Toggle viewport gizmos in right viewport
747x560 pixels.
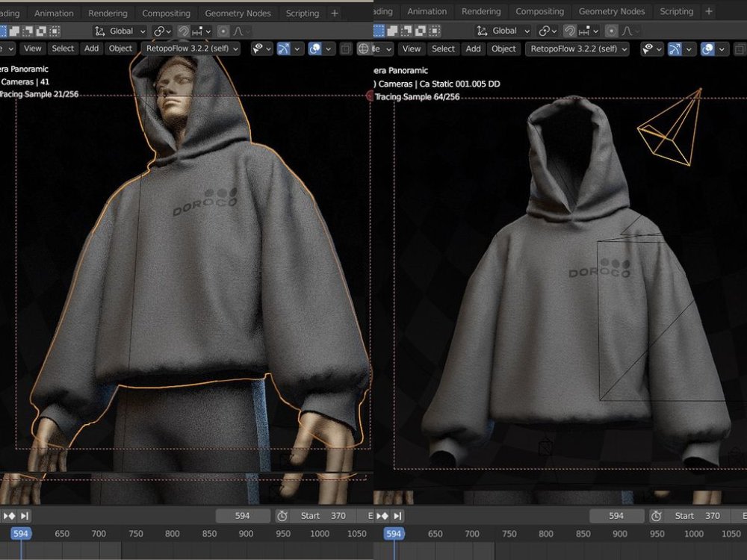click(x=675, y=49)
